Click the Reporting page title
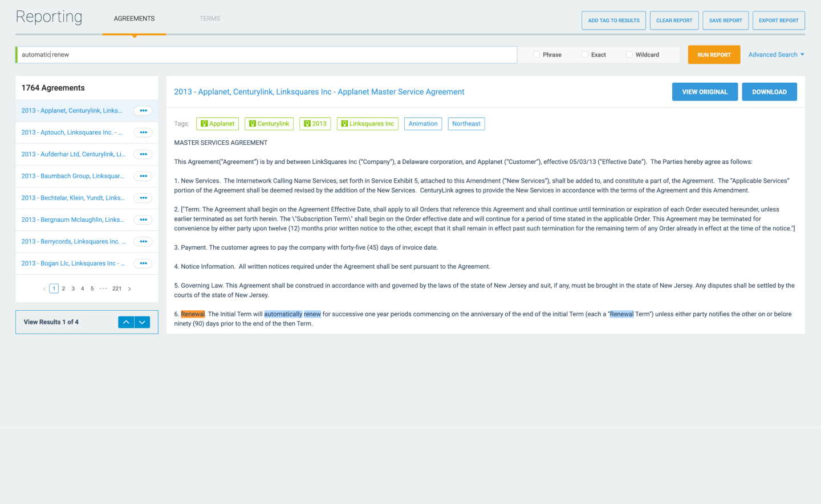This screenshot has width=821, height=504. [x=49, y=17]
